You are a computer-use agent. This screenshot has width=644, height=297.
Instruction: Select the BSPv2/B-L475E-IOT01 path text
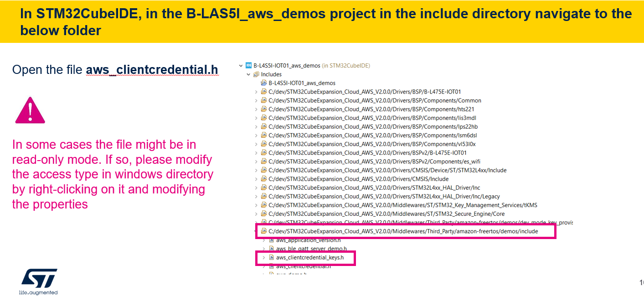(367, 152)
